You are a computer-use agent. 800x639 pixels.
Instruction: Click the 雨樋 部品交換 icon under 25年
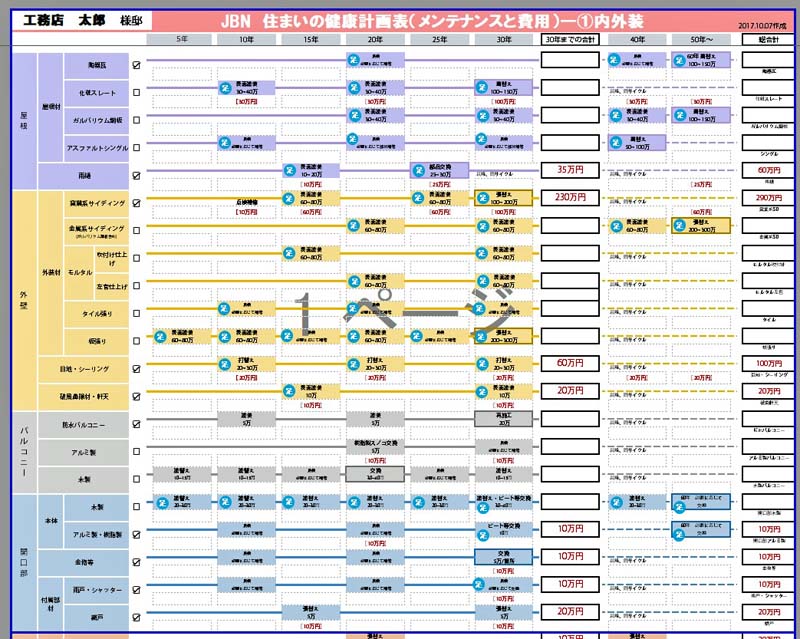click(418, 171)
